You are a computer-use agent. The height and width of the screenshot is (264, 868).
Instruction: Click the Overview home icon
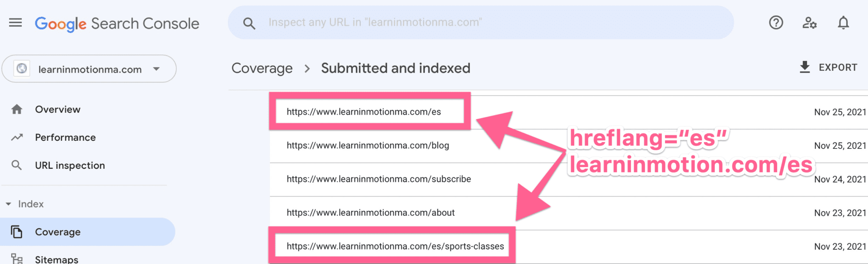point(17,109)
